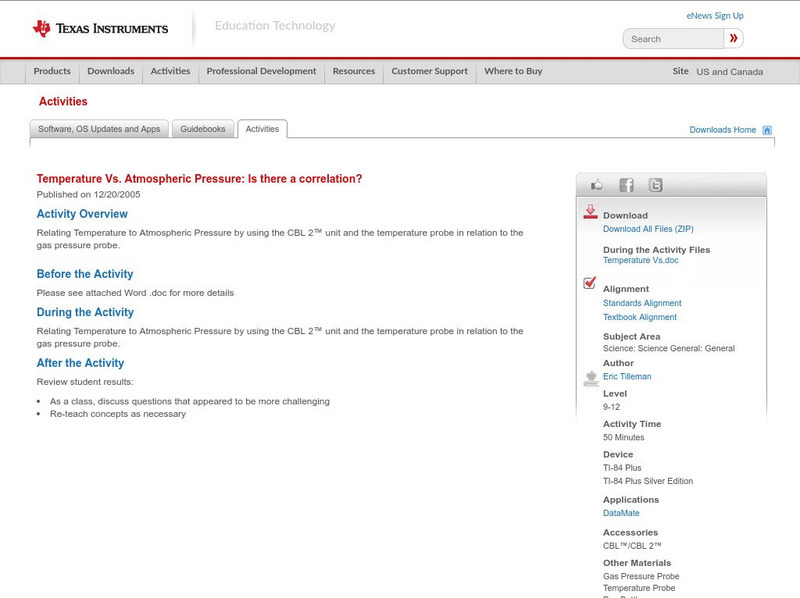Submit search with the red arrow button
The width and height of the screenshot is (800, 598).
click(733, 38)
